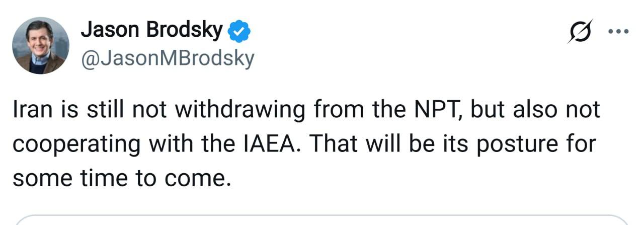Click the blue verified checkmark badge
Viewport: 644px width, 225px height.
[x=239, y=32]
